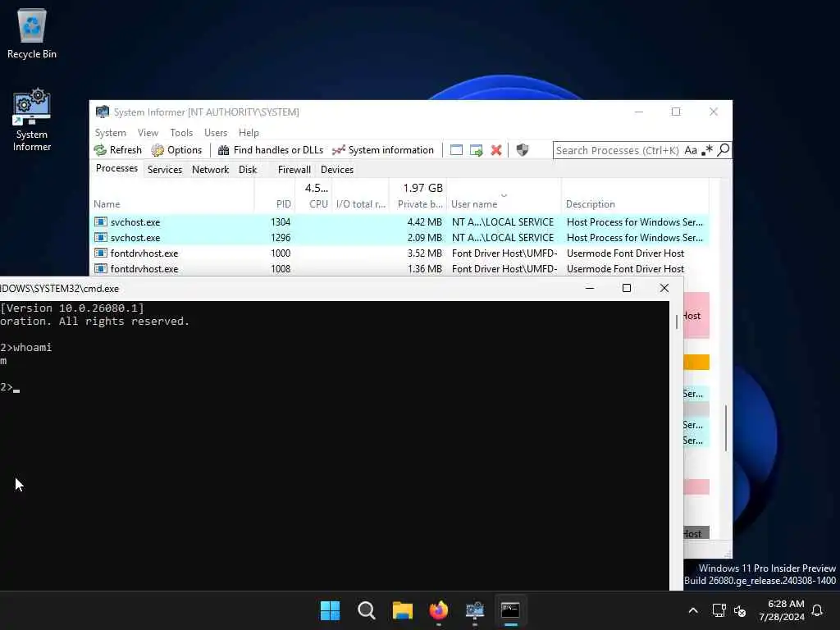Click the magnifier search icon
840x630 pixels.
(x=724, y=150)
